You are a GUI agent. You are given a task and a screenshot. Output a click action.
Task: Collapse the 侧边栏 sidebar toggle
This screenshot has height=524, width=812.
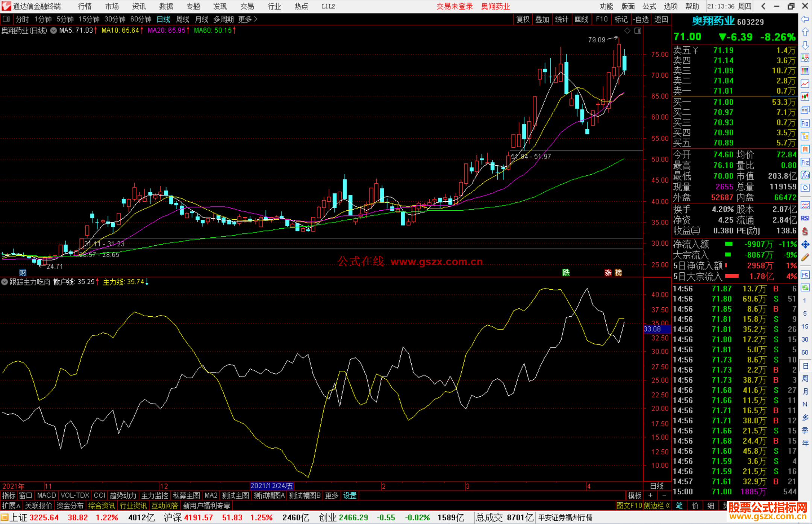click(657, 506)
